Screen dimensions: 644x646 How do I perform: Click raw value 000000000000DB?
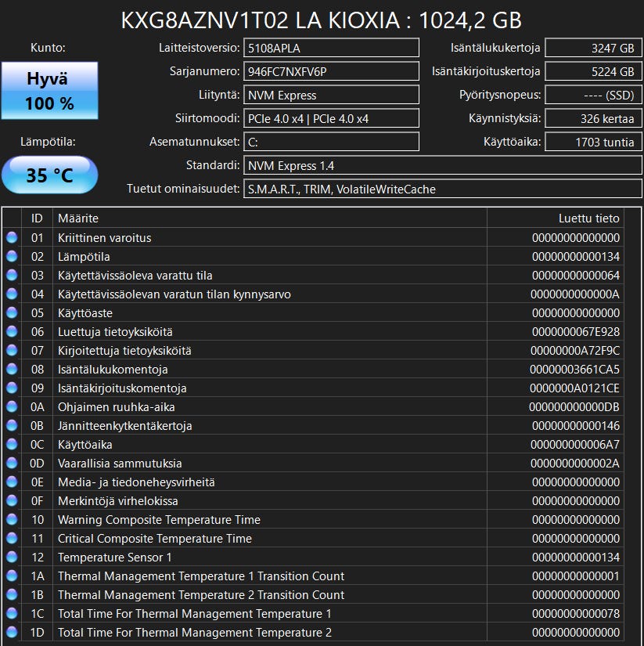pos(574,407)
